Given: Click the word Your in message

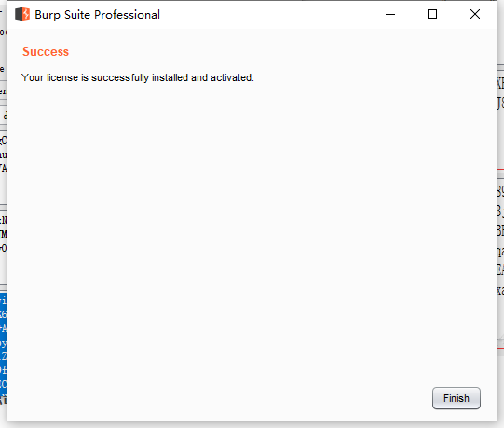Looking at the screenshot, I should 33,77.
